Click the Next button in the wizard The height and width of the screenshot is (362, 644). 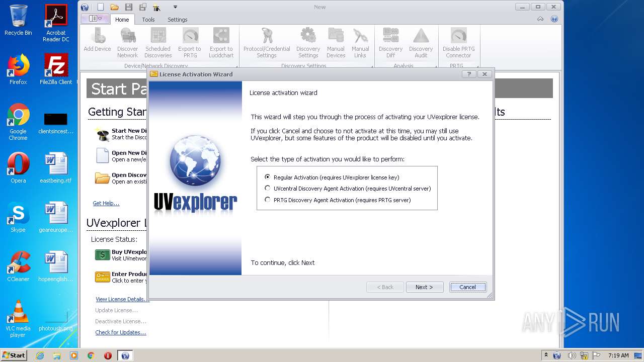[425, 287]
